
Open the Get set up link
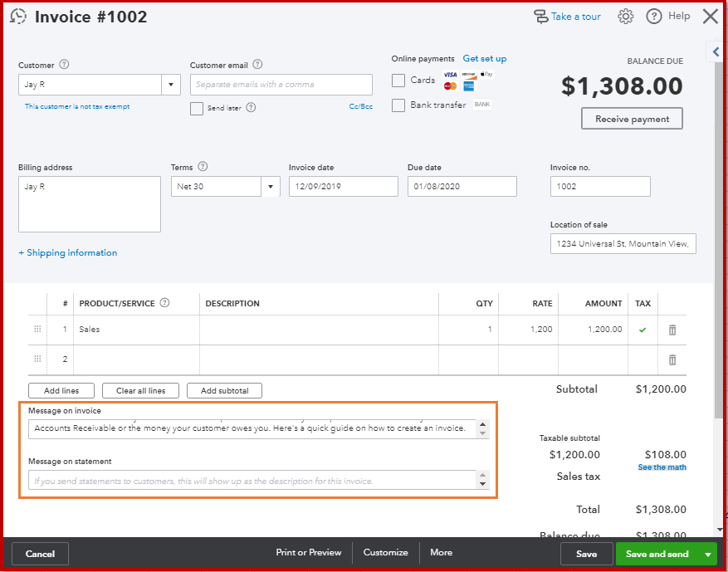pos(485,58)
